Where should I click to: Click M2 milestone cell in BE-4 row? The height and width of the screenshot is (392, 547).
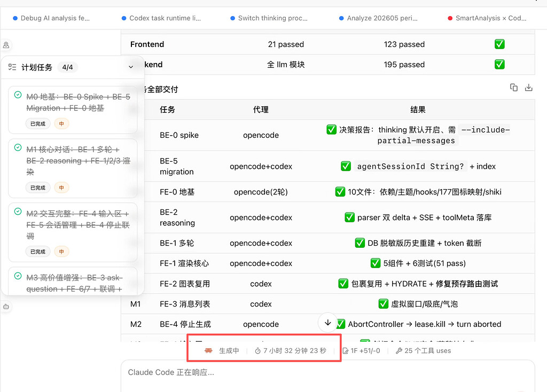pyautogui.click(x=136, y=324)
